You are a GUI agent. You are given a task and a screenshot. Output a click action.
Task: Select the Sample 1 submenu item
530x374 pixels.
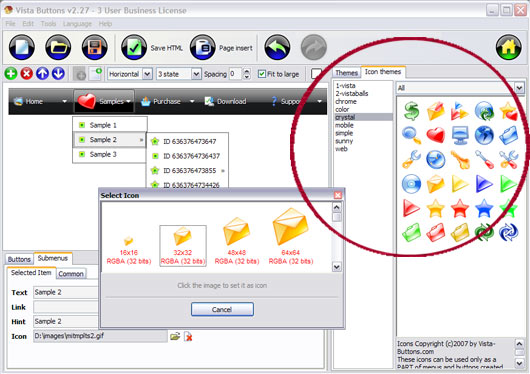[x=110, y=125]
